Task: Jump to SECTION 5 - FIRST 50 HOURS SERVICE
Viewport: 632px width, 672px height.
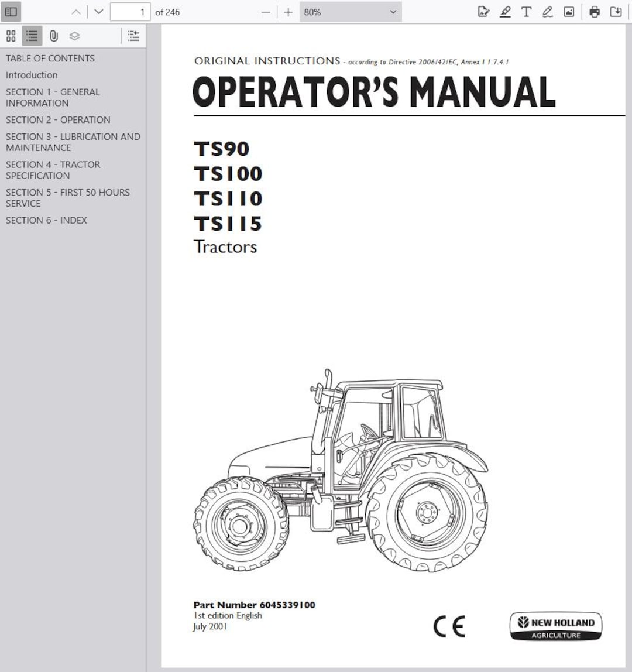Action: 68,198
